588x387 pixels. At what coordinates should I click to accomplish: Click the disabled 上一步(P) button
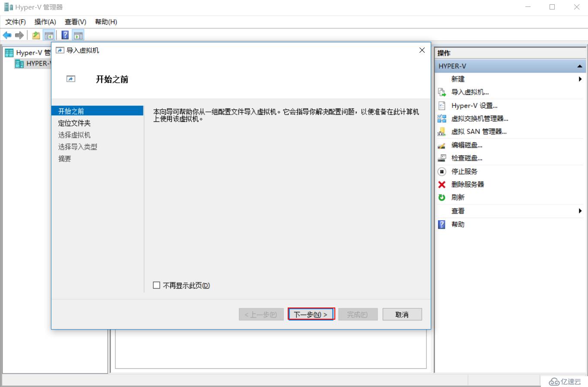[x=261, y=314]
